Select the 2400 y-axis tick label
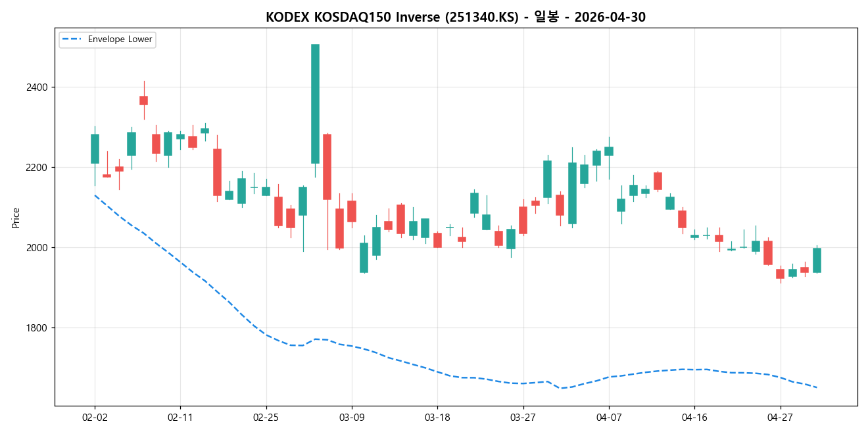This screenshot has height=434, width=868. point(37,87)
